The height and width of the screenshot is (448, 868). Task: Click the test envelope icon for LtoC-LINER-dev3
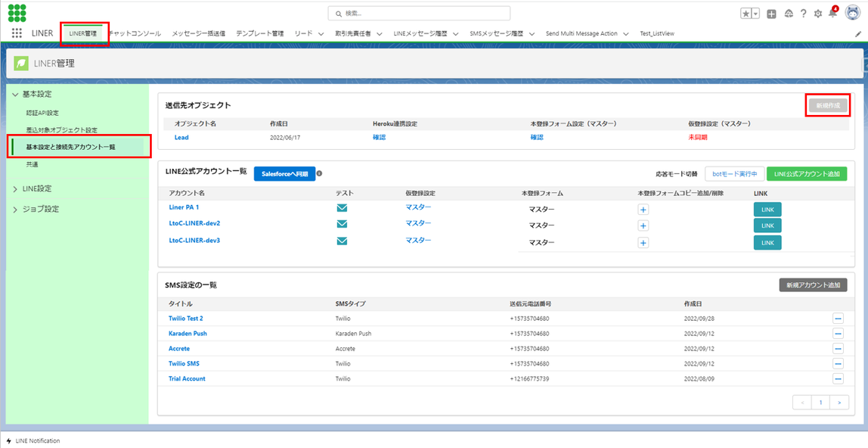[x=342, y=241]
